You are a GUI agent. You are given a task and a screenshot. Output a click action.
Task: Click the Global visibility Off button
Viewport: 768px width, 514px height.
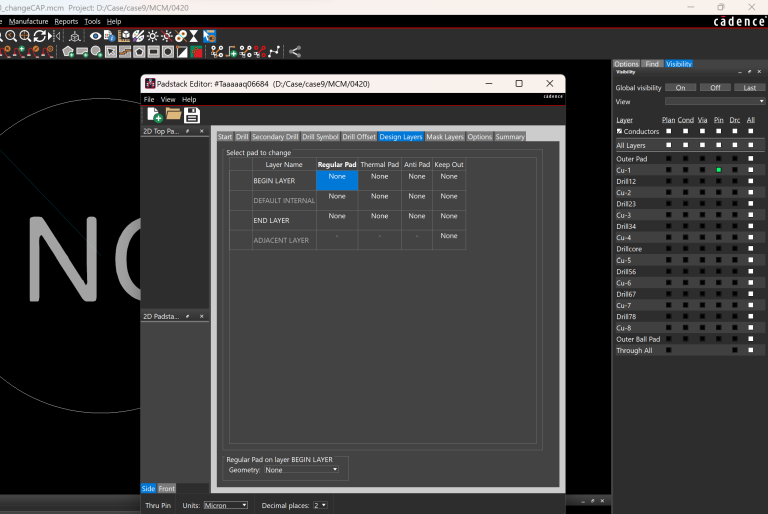[715, 87]
